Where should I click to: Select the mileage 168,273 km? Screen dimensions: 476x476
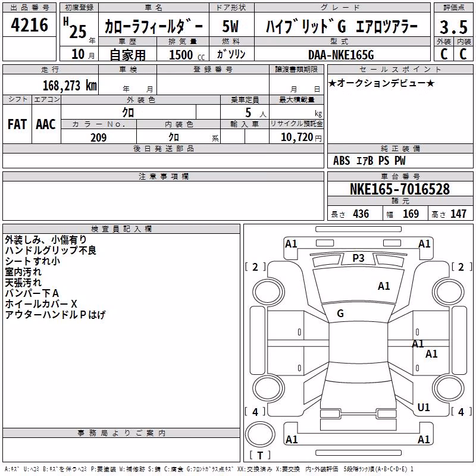pyautogui.click(x=70, y=86)
